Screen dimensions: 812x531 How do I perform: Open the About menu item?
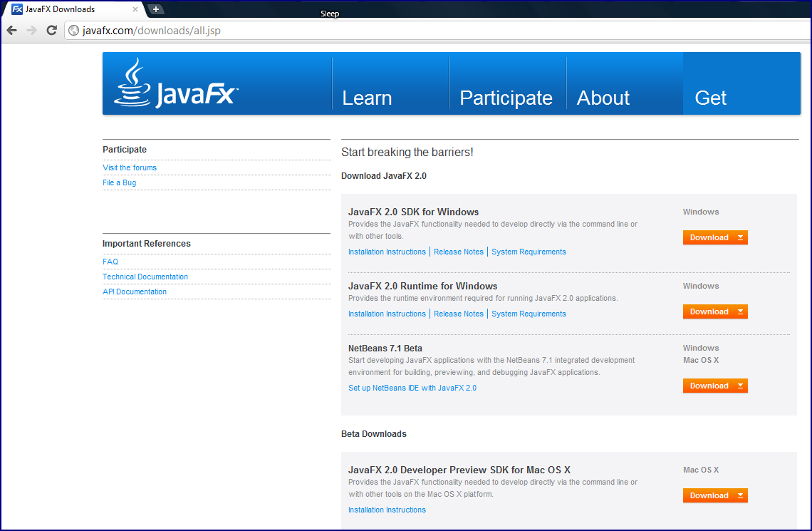603,98
